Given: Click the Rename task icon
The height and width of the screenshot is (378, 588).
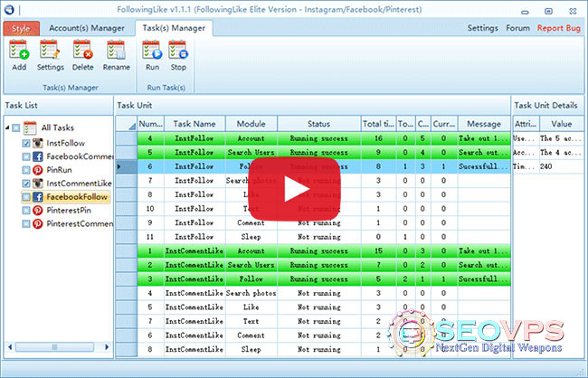Looking at the screenshot, I should coord(117,50).
